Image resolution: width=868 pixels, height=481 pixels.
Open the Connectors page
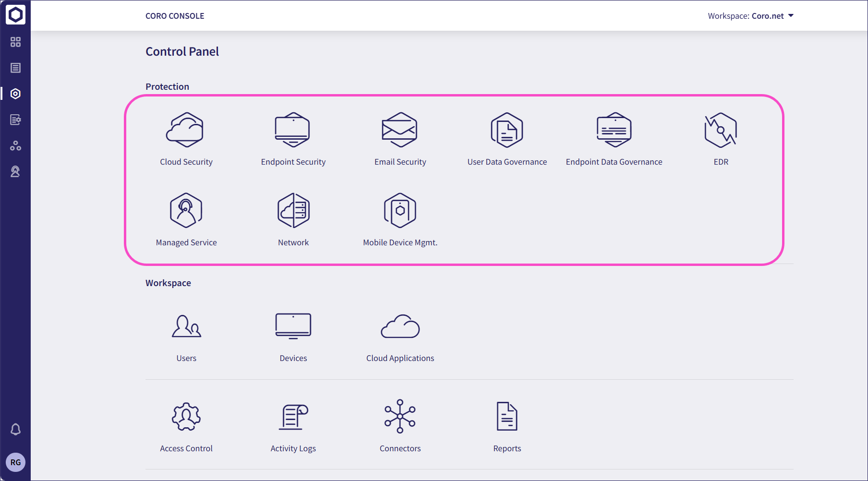tap(399, 417)
